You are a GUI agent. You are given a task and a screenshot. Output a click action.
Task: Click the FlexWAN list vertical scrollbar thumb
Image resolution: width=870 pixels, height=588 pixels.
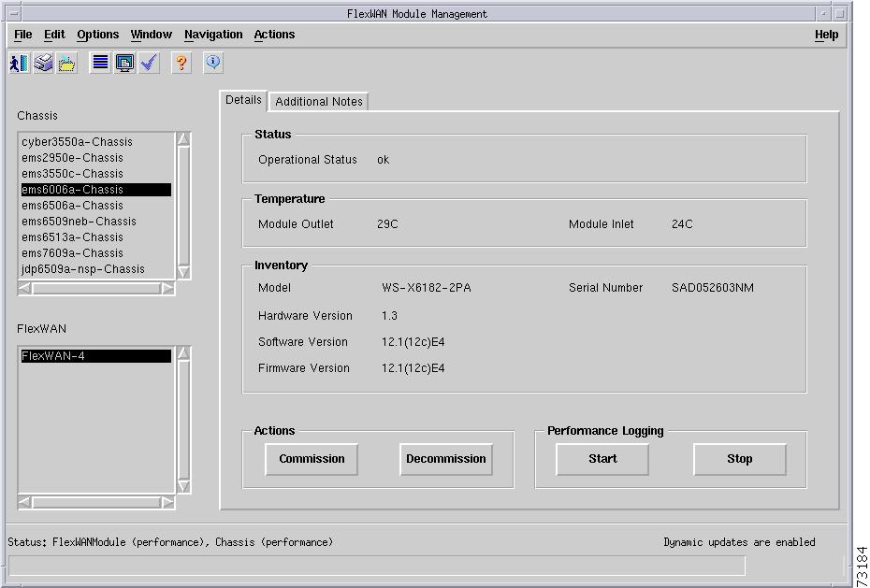(183, 420)
